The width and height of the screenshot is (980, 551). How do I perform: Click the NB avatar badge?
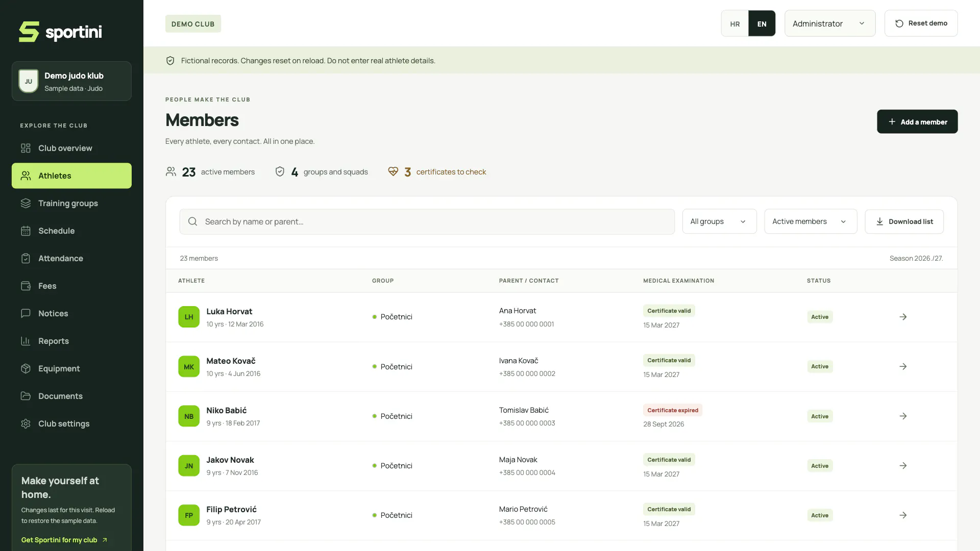[189, 416]
